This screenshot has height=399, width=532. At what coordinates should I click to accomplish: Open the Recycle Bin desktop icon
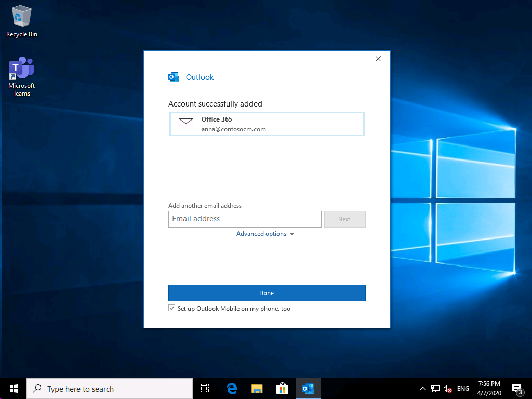(21, 22)
